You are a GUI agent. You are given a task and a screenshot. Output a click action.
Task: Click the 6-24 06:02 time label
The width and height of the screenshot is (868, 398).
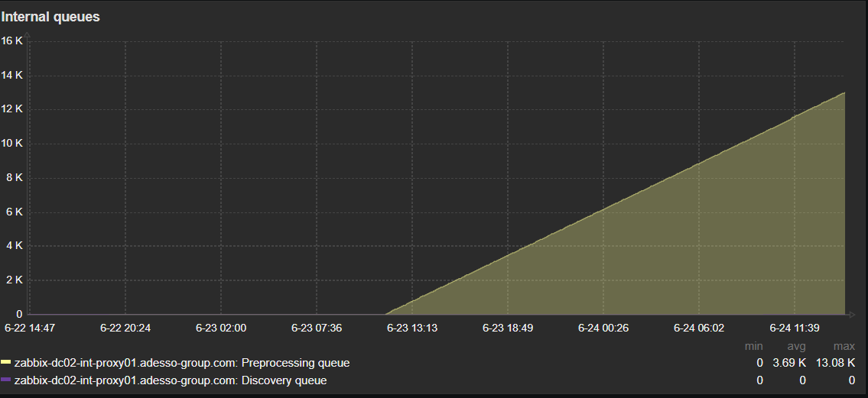tap(699, 328)
